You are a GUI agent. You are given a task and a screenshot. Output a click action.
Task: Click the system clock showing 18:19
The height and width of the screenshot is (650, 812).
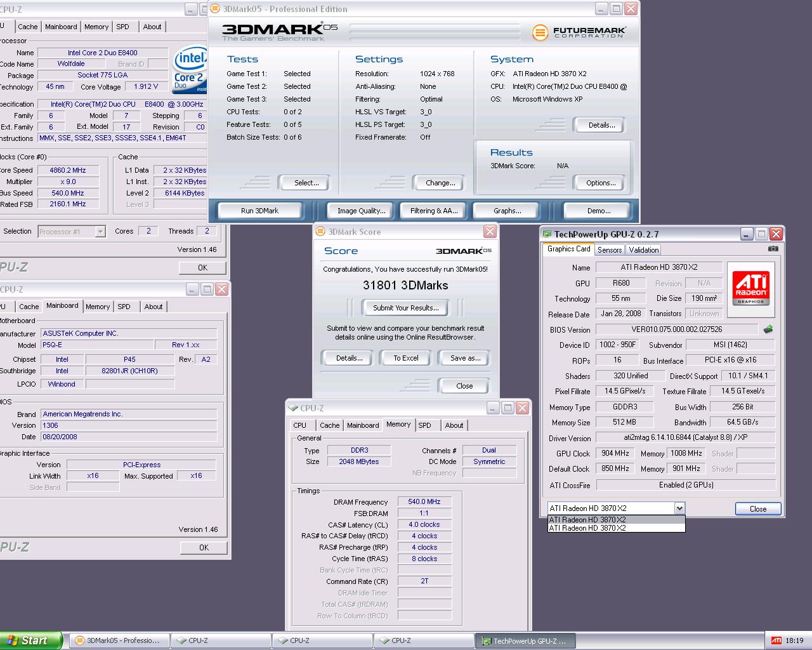coord(794,640)
